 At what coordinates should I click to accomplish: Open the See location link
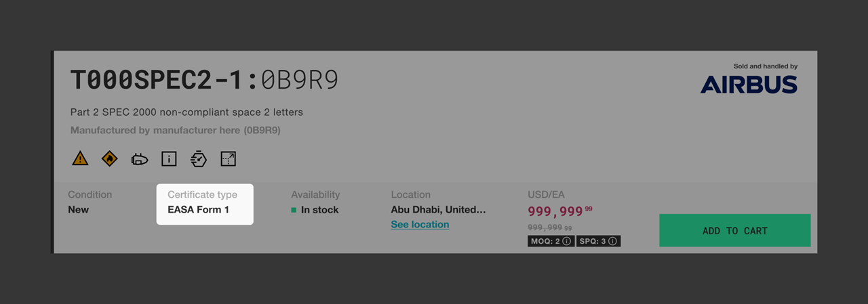pyautogui.click(x=420, y=224)
